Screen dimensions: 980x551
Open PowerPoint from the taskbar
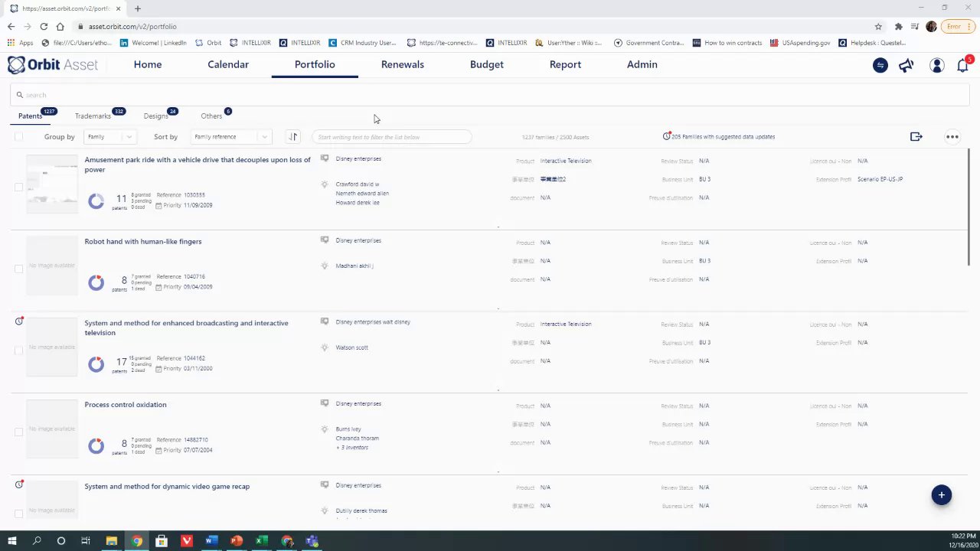point(237,541)
